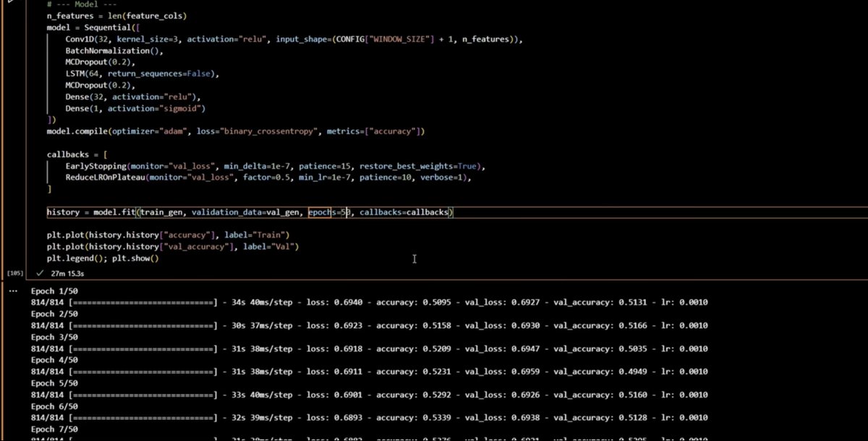Open the output more actions ellipsis
This screenshot has height=441, width=868.
(x=12, y=290)
